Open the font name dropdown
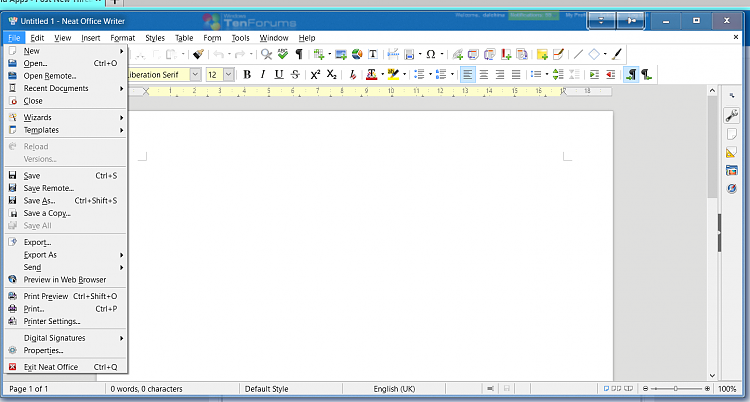Screen dimensions: 750x402 point(195,75)
